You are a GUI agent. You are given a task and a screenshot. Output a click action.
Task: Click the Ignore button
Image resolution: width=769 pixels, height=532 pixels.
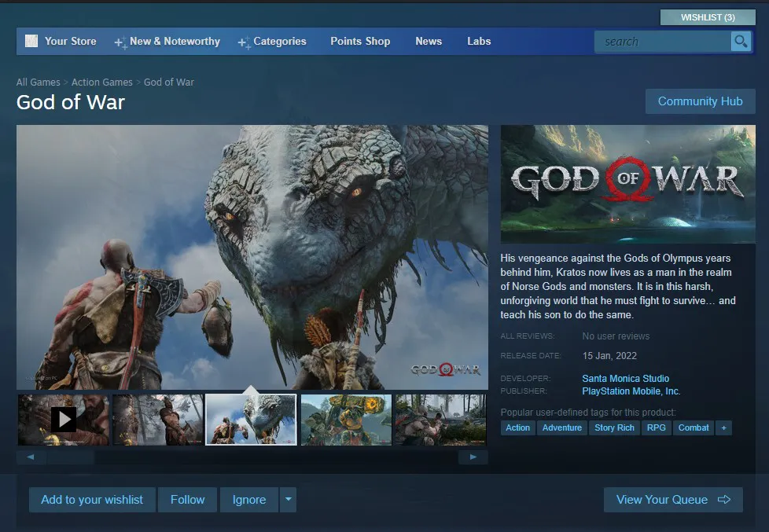coord(249,499)
